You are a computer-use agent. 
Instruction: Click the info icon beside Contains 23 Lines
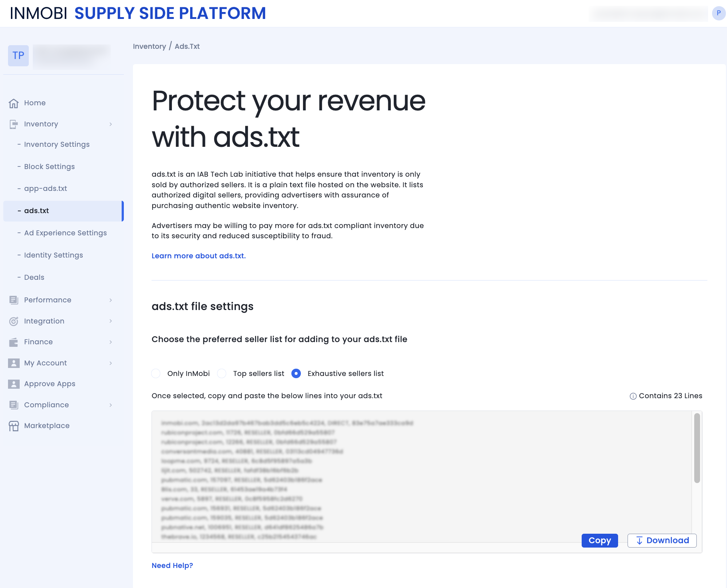click(633, 396)
